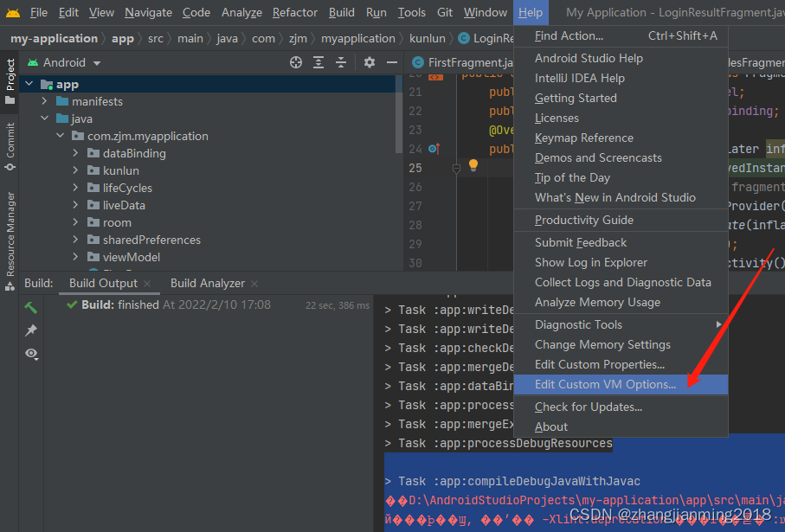The image size is (785, 532).
Task: Collapse the com.zjm.myapplication package
Action: [60, 136]
